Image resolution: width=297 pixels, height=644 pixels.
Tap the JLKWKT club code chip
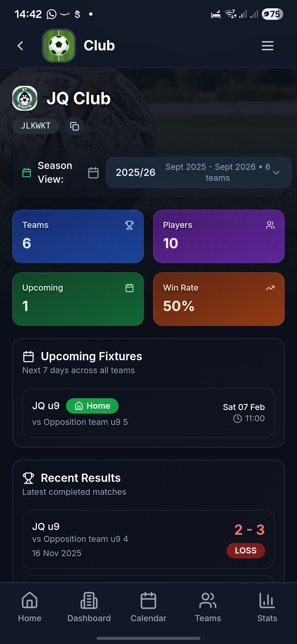[x=36, y=126]
